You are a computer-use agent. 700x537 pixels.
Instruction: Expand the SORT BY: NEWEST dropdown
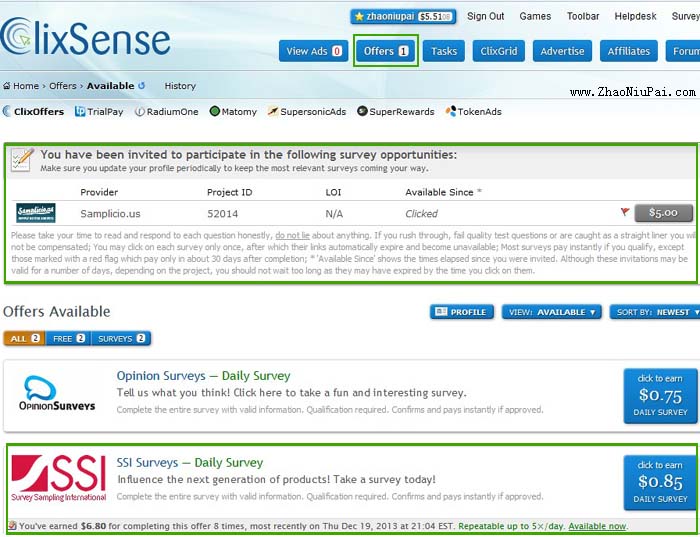(655, 312)
